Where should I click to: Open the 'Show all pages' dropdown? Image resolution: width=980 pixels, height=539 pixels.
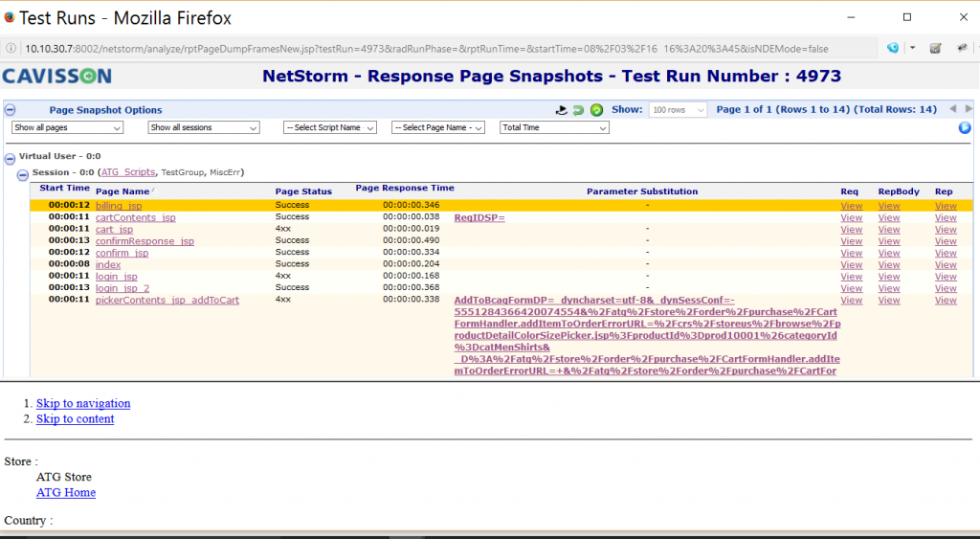[68, 127]
